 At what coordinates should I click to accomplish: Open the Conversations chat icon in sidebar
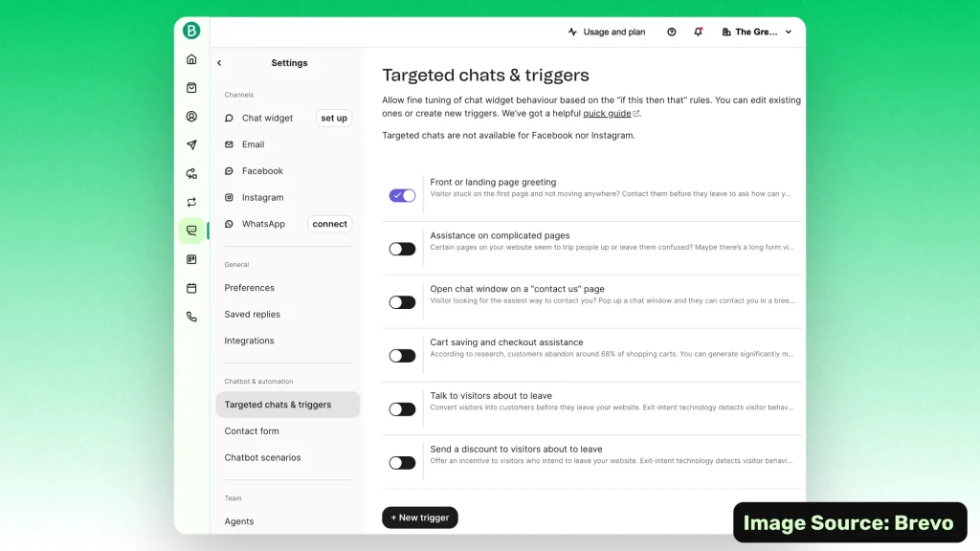tap(191, 231)
